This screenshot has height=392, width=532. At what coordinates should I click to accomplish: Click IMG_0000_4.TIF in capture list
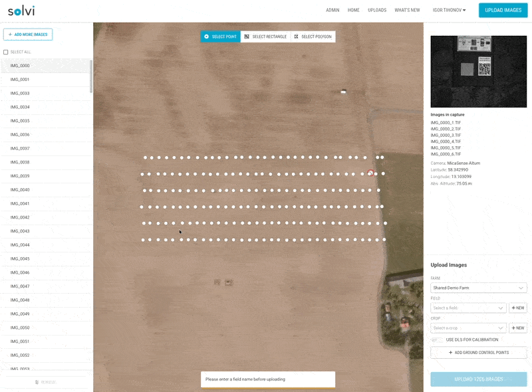pyautogui.click(x=446, y=142)
